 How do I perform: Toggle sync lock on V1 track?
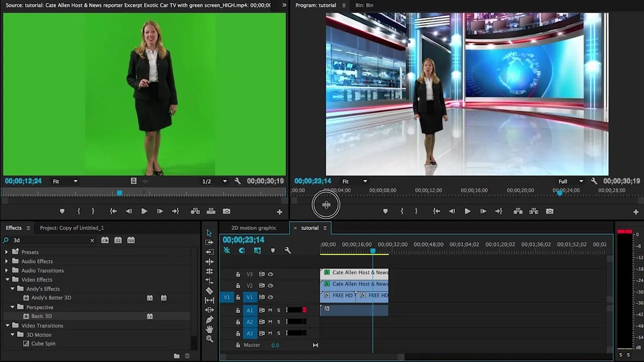[262, 297]
